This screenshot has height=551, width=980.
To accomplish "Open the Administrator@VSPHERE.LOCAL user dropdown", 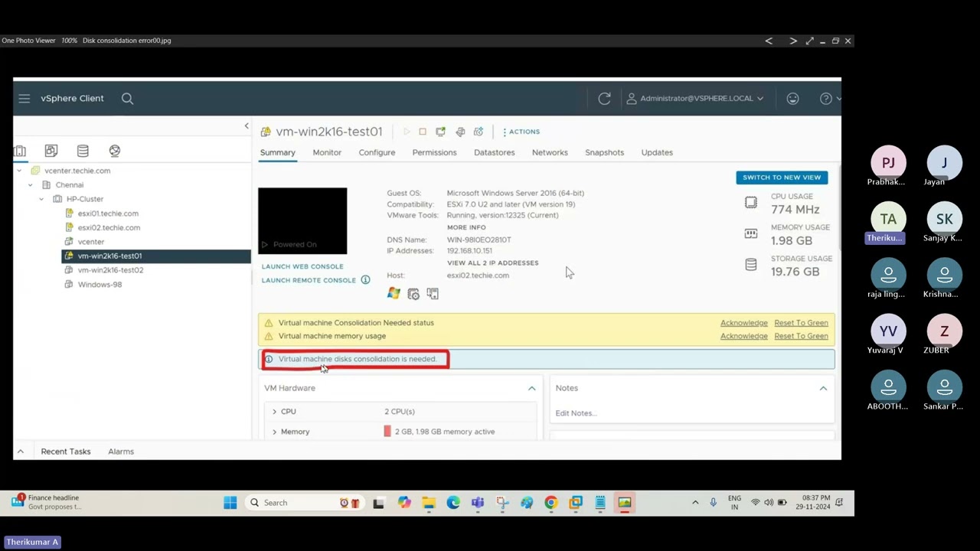I will coord(695,98).
